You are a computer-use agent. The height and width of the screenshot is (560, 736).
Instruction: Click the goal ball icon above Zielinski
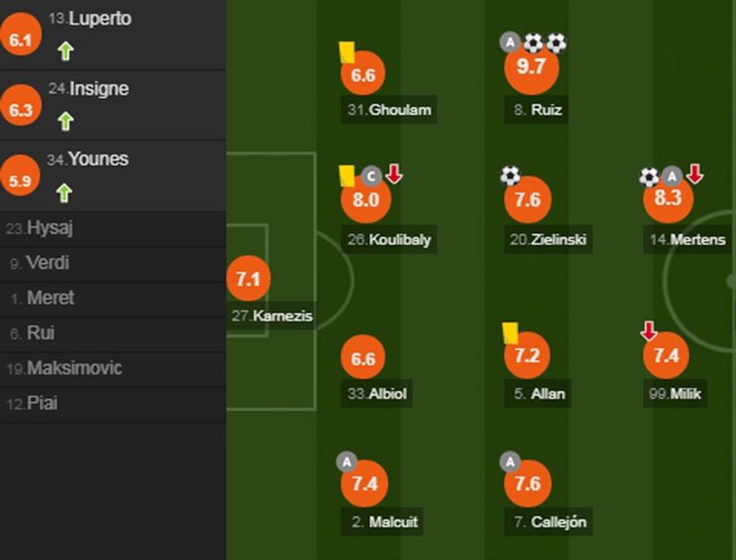[x=510, y=176]
